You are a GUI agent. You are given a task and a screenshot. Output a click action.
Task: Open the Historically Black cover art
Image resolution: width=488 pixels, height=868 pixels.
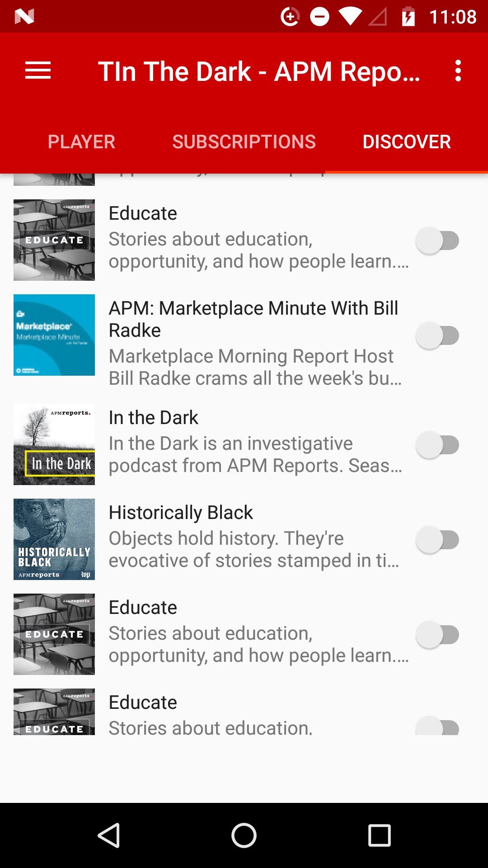(x=54, y=539)
